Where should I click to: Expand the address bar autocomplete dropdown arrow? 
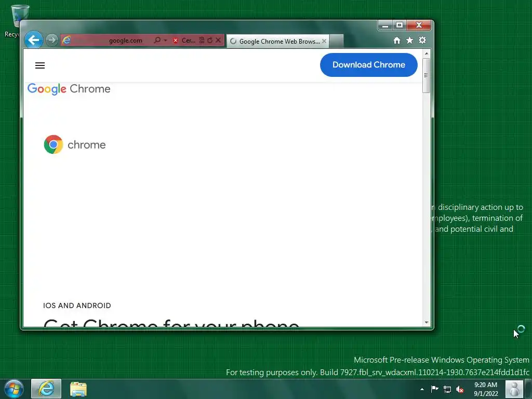[x=165, y=41]
